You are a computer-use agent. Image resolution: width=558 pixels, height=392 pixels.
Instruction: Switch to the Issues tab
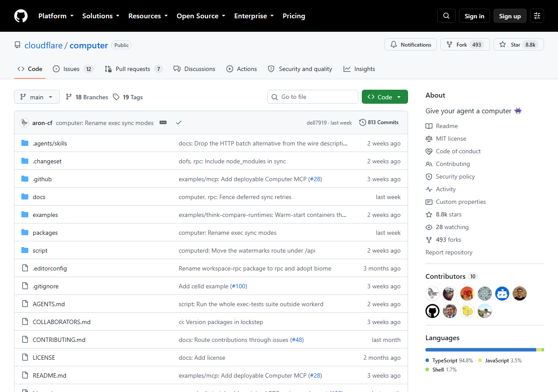73,69
